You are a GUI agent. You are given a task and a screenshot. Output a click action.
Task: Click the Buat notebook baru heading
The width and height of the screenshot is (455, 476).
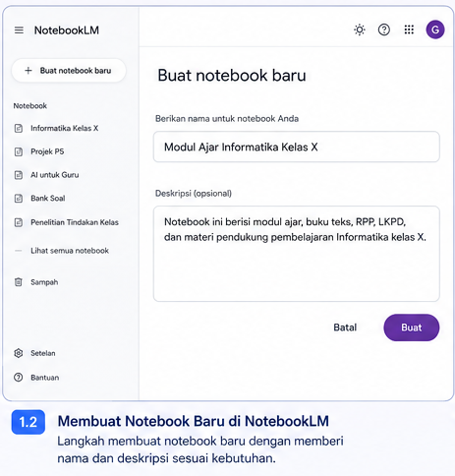[232, 76]
